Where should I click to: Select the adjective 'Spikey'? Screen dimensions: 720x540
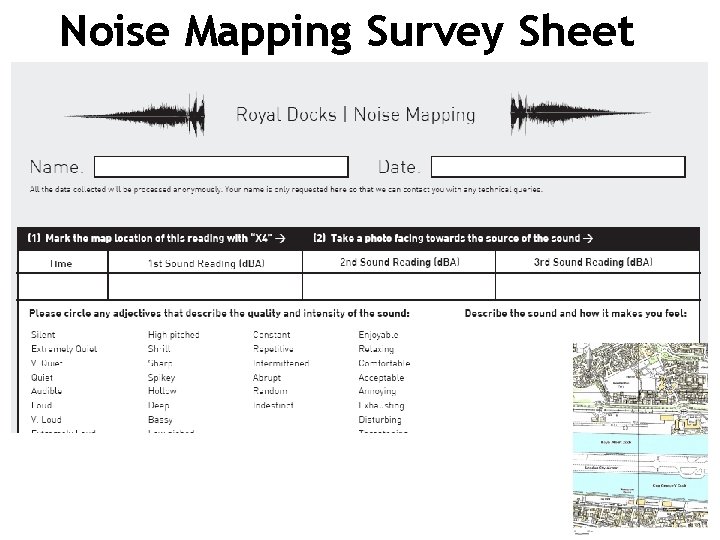[x=162, y=378]
